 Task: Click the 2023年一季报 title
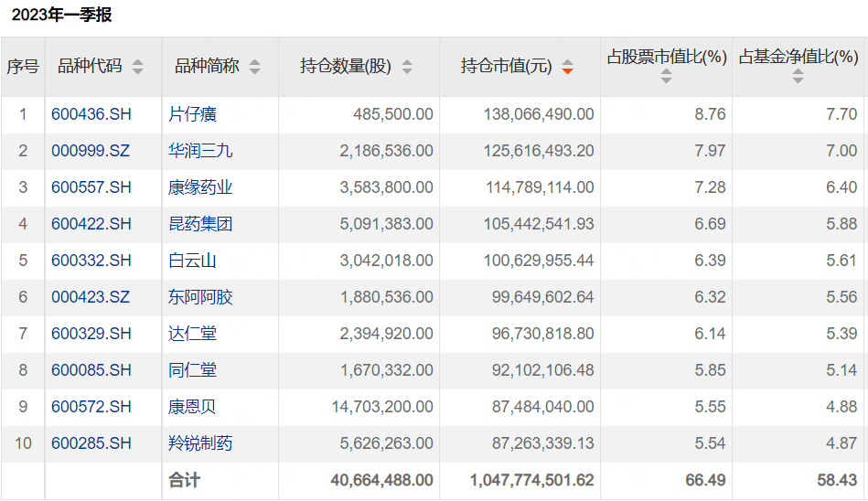pos(61,15)
